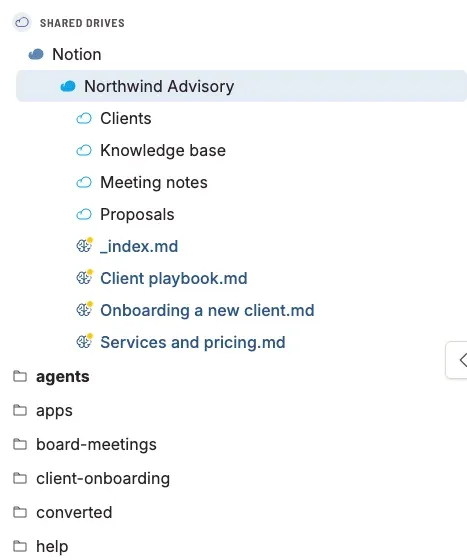The image size is (467, 560).
Task: Click brain icon beside Onboarding a new client.md
Action: pos(85,309)
